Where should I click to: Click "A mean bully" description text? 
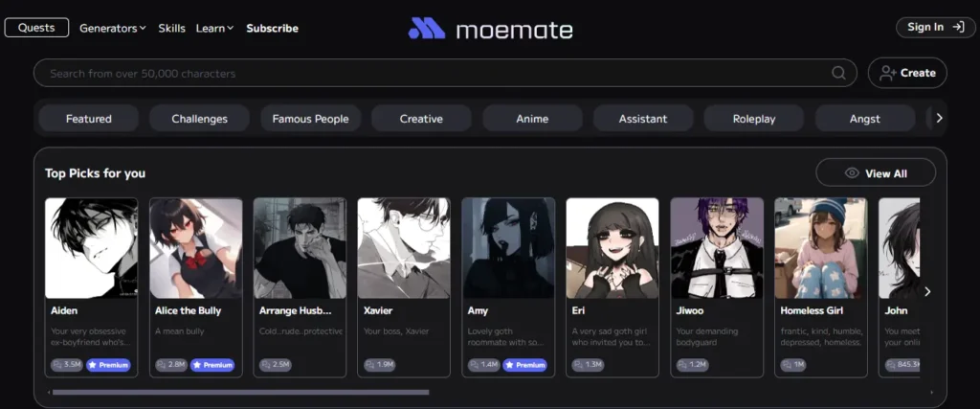[180, 330]
